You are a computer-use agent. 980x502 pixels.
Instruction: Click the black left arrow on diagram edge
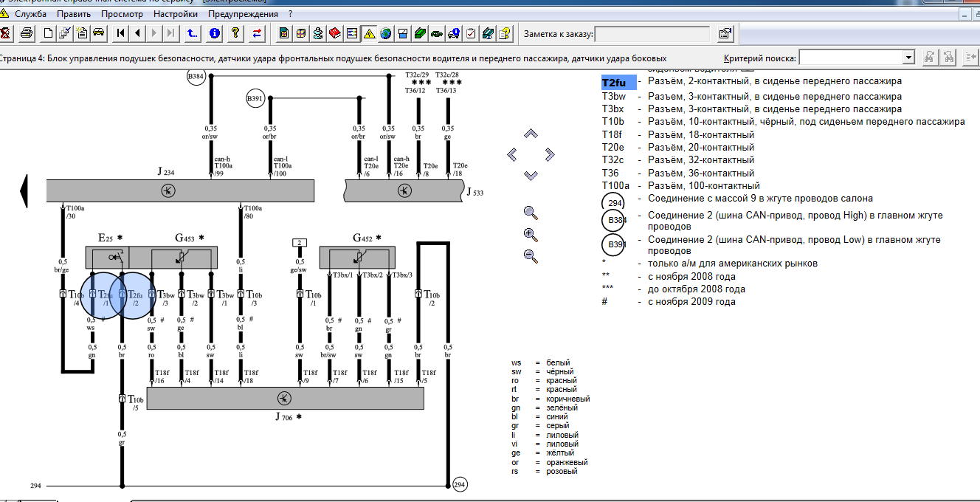[x=23, y=190]
